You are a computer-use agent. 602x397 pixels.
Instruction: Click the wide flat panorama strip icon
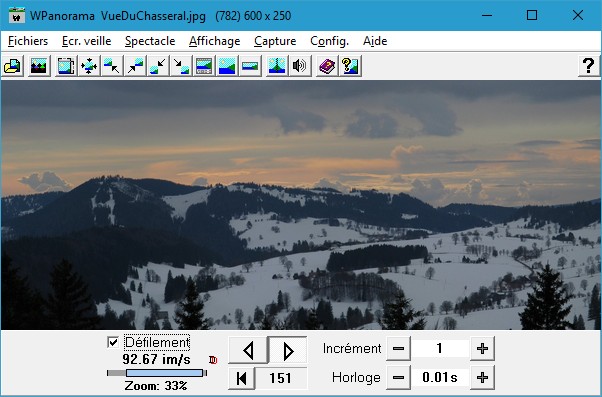[250, 66]
